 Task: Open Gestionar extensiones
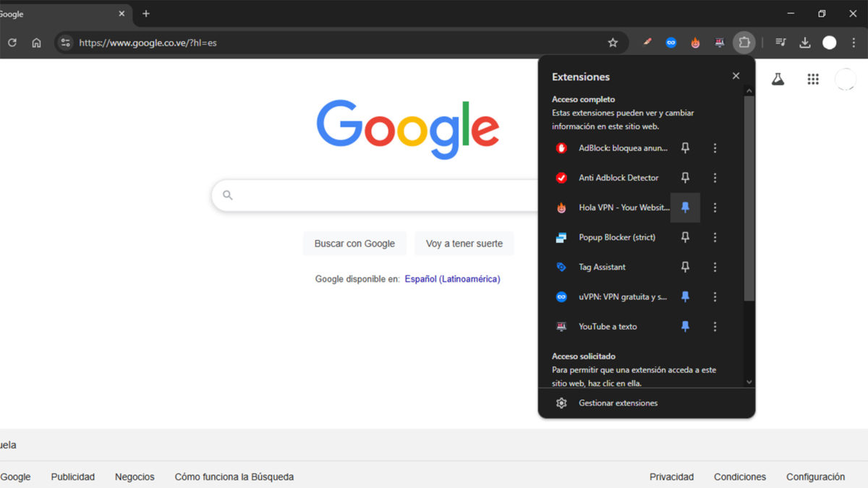pyautogui.click(x=617, y=403)
